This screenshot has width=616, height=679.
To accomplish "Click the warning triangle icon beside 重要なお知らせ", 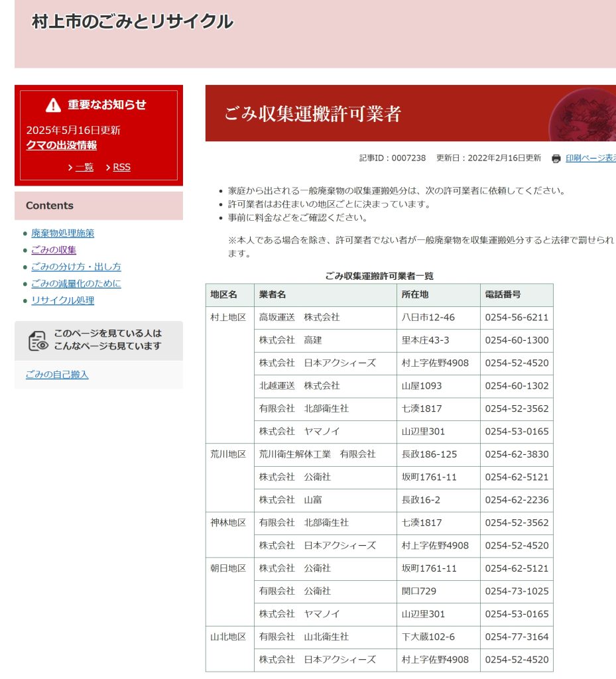I will 53,105.
